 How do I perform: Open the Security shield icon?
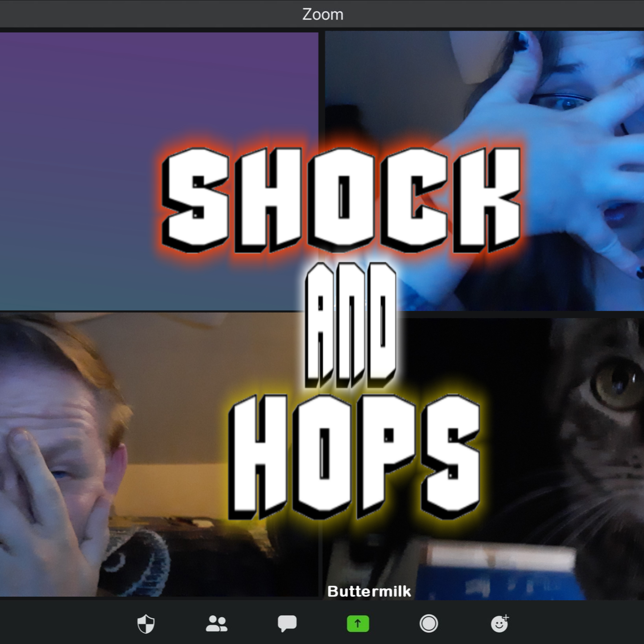[146, 624]
